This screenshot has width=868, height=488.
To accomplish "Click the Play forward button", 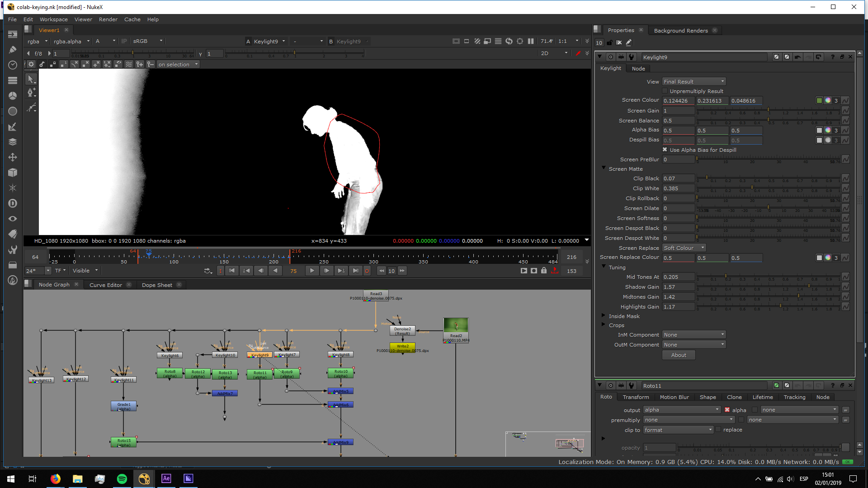I will pyautogui.click(x=312, y=271).
